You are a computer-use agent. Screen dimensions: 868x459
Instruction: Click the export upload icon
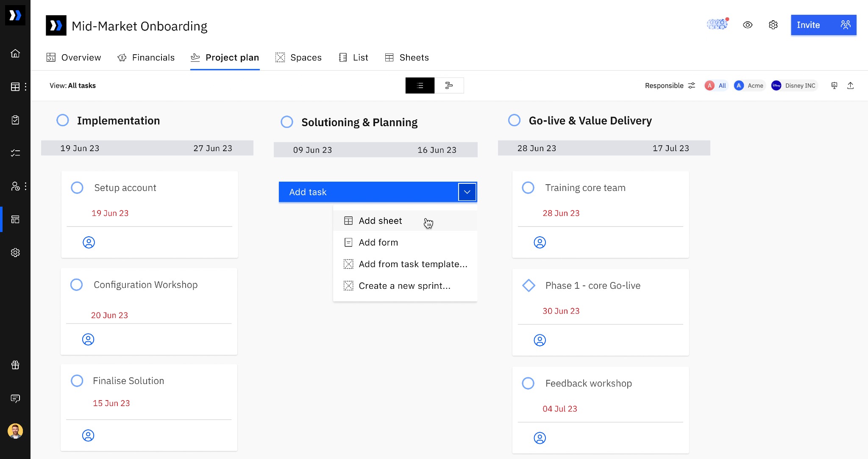pos(850,86)
